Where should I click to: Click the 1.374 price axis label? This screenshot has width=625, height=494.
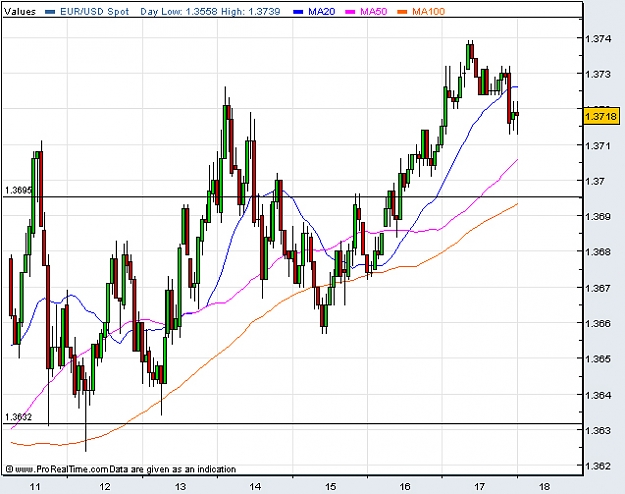point(597,38)
